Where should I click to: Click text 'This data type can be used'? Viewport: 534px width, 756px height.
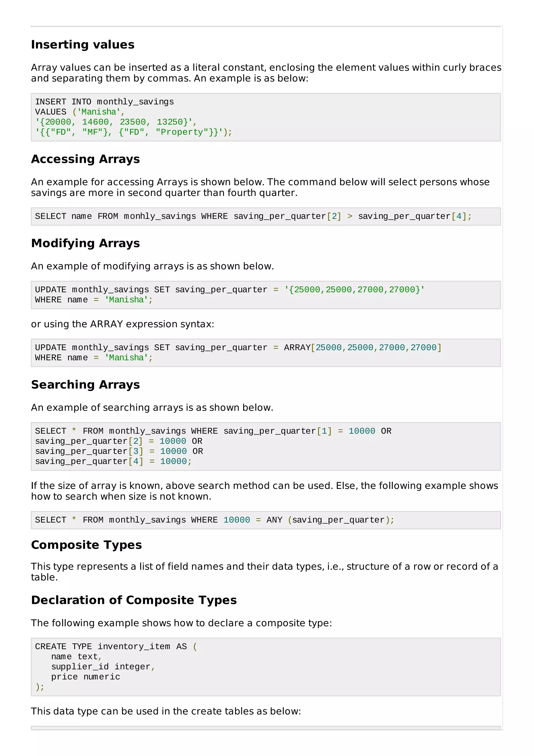(166, 711)
